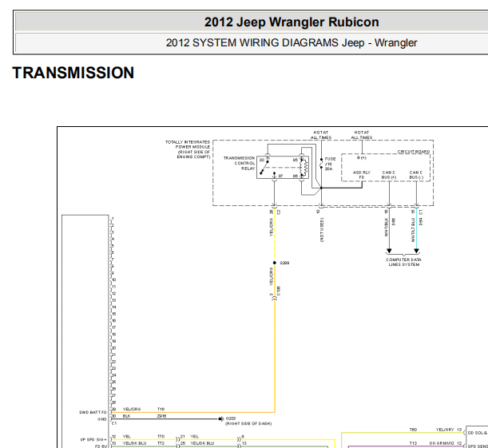Viewport: 488px width, 448px height.
Task: Select the '(NOT USED)' vertical label
Action: click(322, 230)
